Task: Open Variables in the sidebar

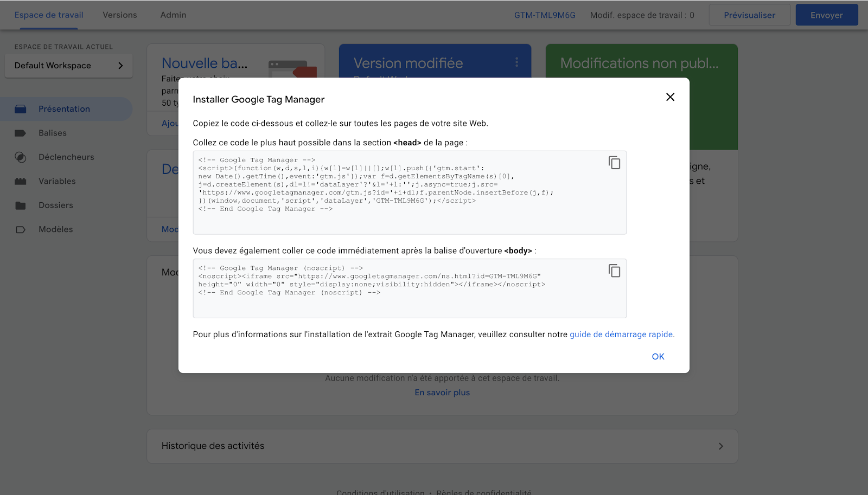Action: click(57, 181)
